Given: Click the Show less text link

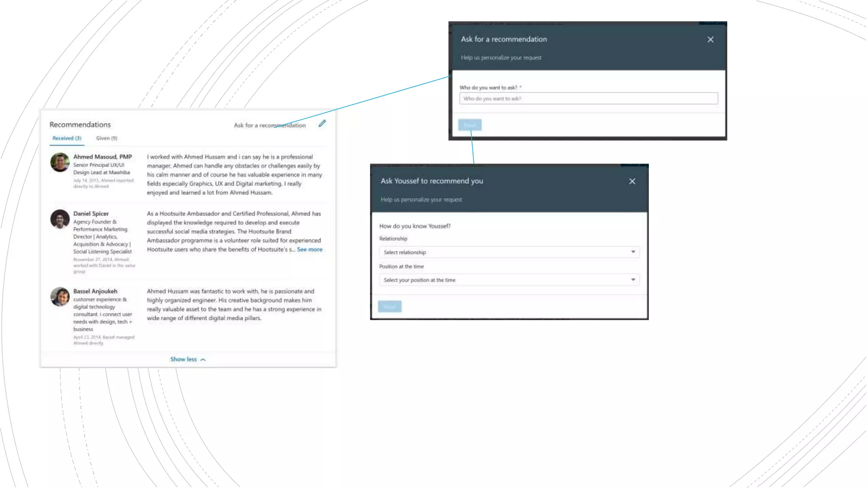Looking at the screenshot, I should 183,359.
